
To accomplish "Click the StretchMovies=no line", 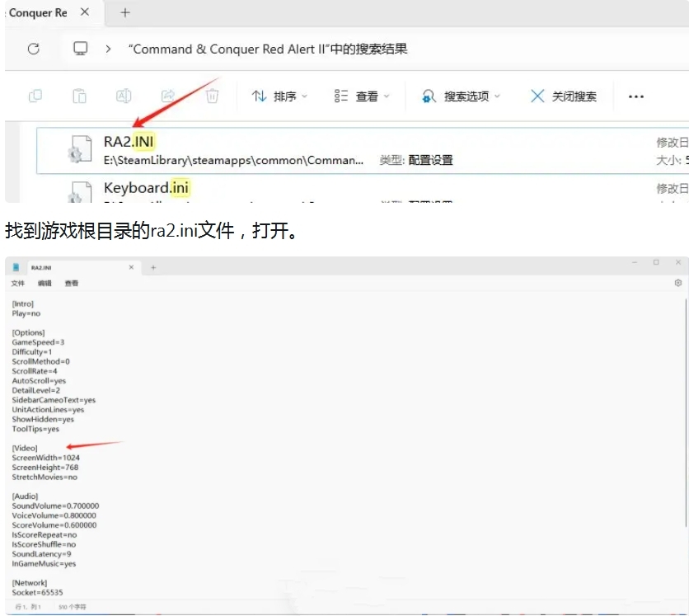I will click(45, 477).
